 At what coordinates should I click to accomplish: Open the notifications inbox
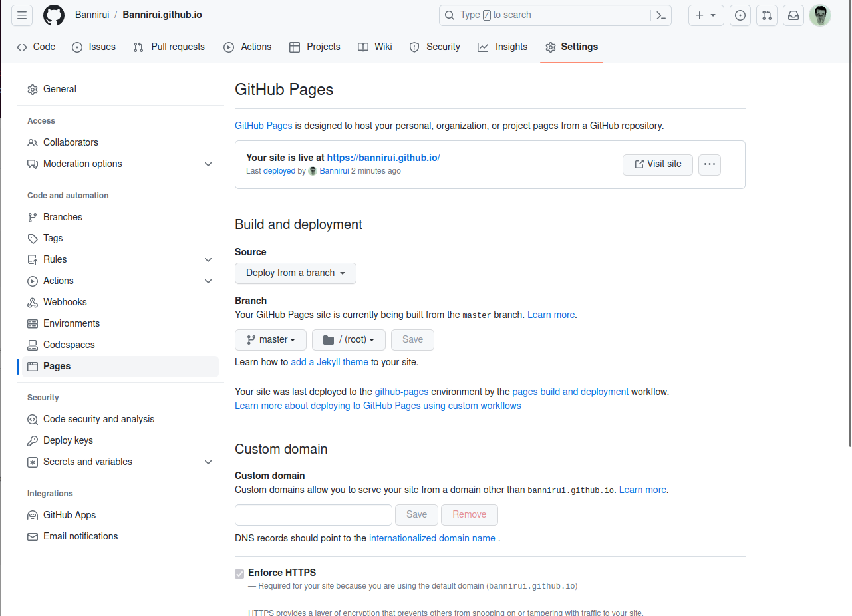pyautogui.click(x=793, y=15)
